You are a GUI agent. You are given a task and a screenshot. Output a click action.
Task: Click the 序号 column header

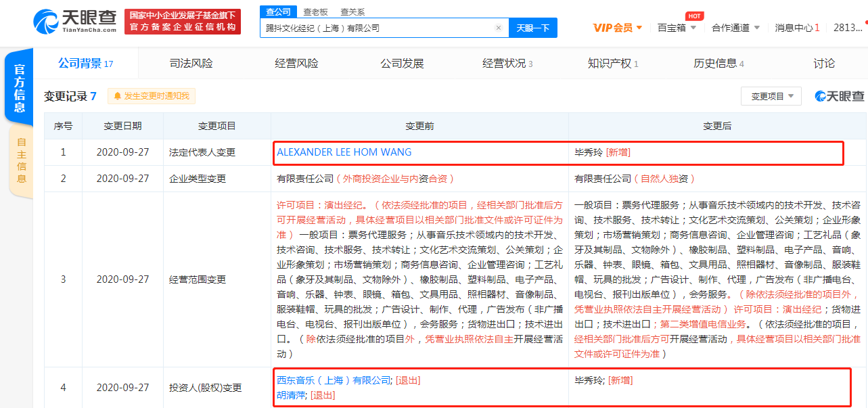tap(63, 126)
